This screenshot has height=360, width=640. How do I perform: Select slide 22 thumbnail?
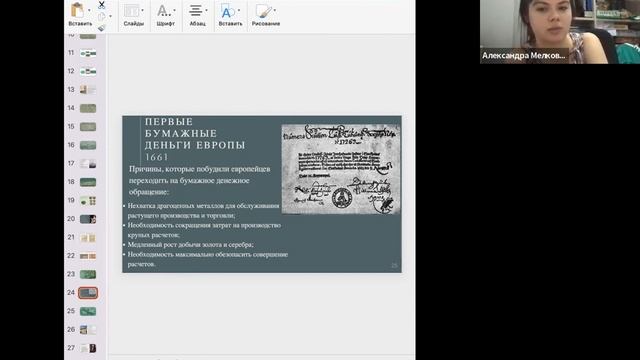(x=88, y=256)
